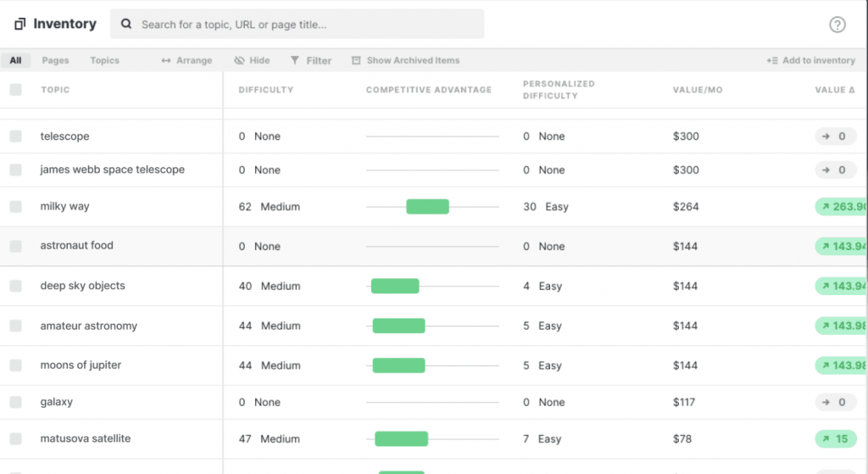The image size is (868, 474).
Task: Tick the galaxy row checkbox
Action: click(15, 402)
